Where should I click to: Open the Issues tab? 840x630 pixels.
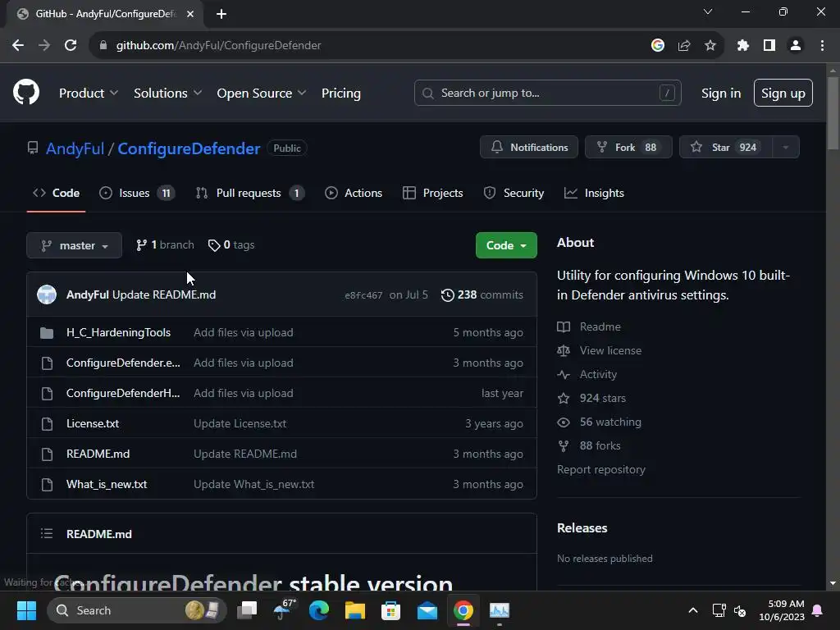click(x=137, y=193)
